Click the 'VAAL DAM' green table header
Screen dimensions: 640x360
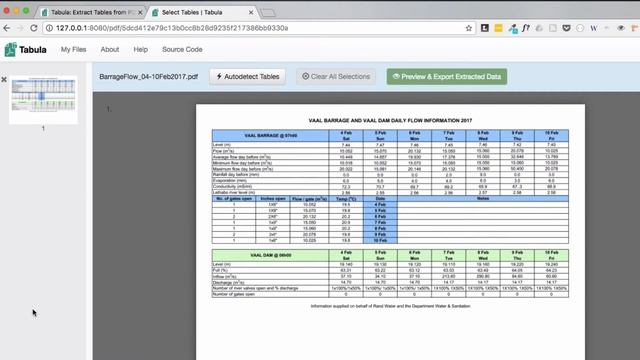(x=271, y=255)
